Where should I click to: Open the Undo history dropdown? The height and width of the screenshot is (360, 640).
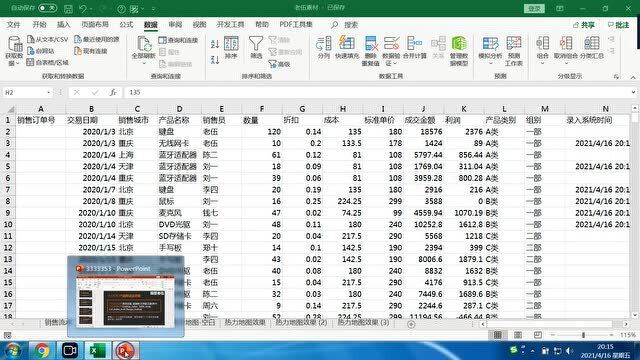(x=91, y=9)
